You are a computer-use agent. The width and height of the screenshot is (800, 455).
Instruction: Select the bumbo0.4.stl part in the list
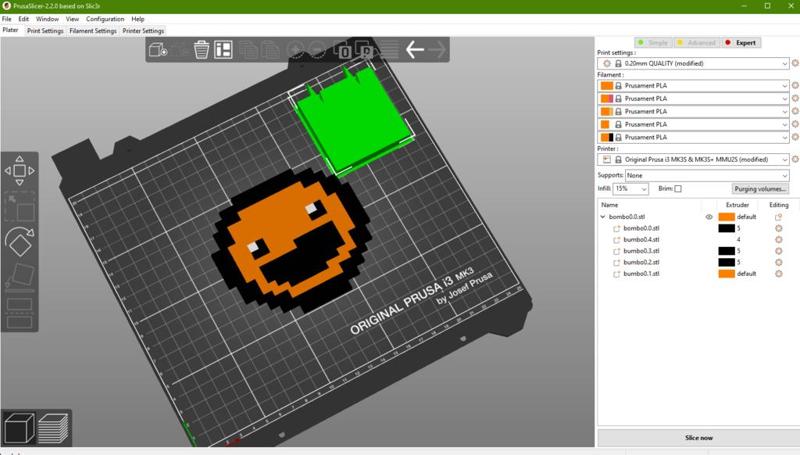click(x=641, y=239)
